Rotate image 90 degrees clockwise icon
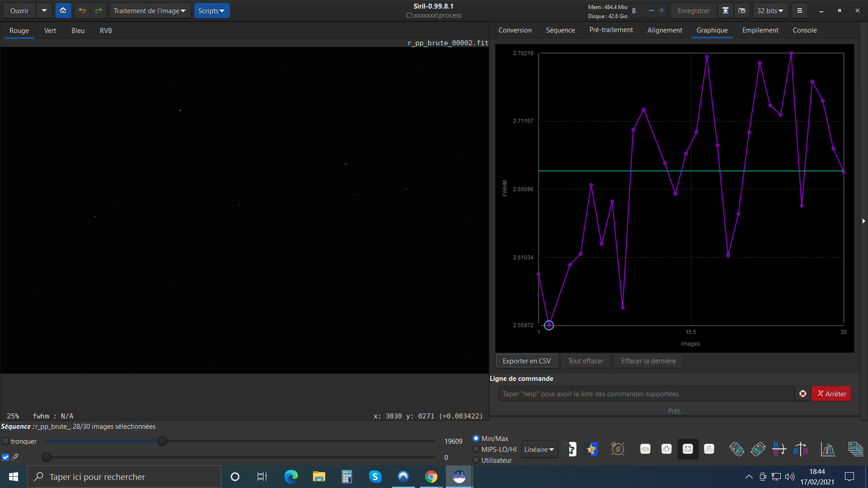The height and width of the screenshot is (488, 868). tap(758, 449)
